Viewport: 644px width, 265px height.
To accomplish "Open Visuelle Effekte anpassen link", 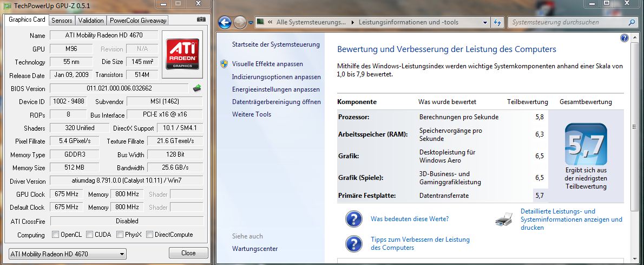I will pyautogui.click(x=267, y=64).
